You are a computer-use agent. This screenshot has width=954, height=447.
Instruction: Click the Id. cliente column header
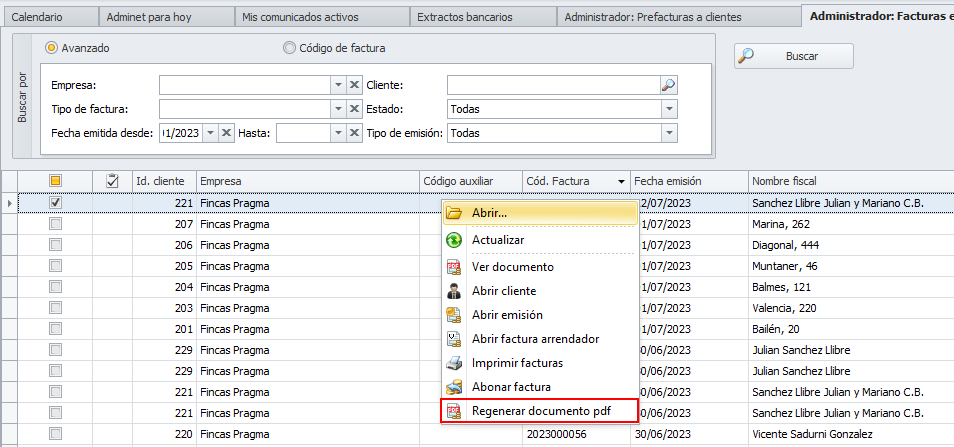coord(164,181)
